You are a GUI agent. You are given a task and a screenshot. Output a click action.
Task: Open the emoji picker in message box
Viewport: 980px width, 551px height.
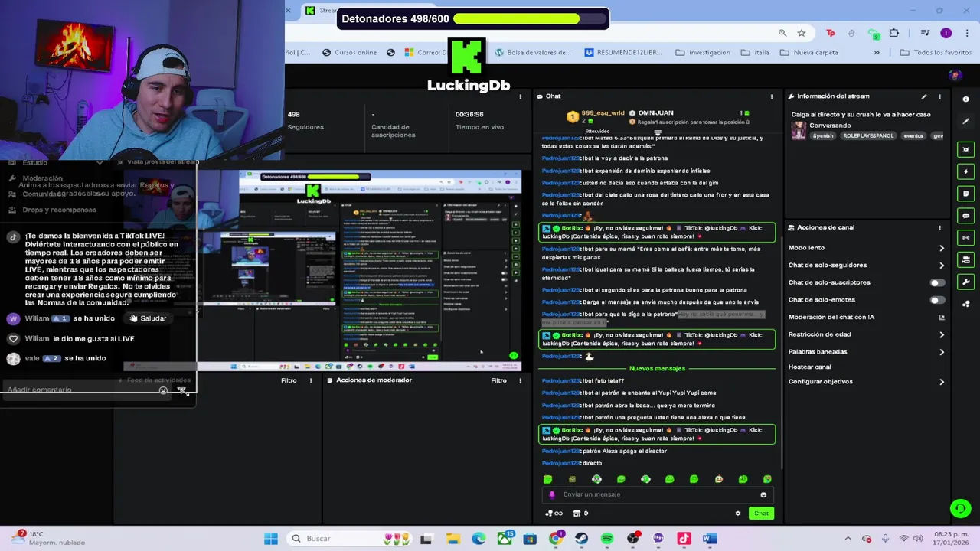763,494
